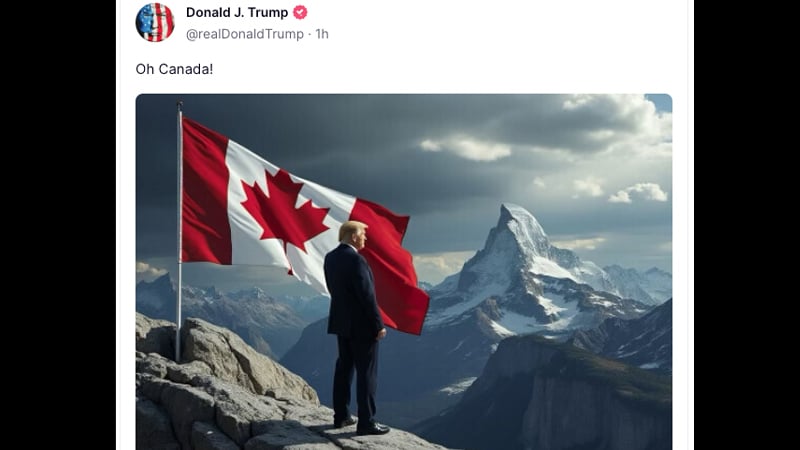Click the man in the dark suit
The width and height of the screenshot is (800, 450).
click(x=355, y=327)
